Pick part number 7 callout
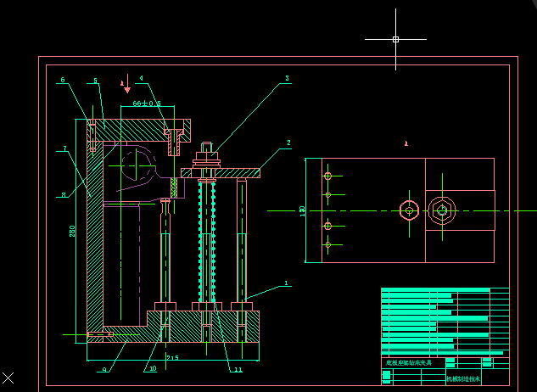This screenshot has height=392, width=537. (64, 149)
